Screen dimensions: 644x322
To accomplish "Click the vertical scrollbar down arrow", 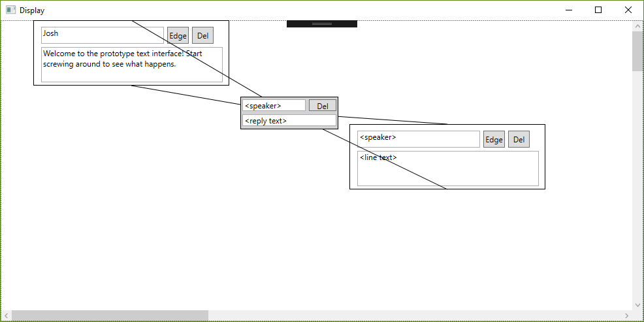I will pyautogui.click(x=637, y=304).
